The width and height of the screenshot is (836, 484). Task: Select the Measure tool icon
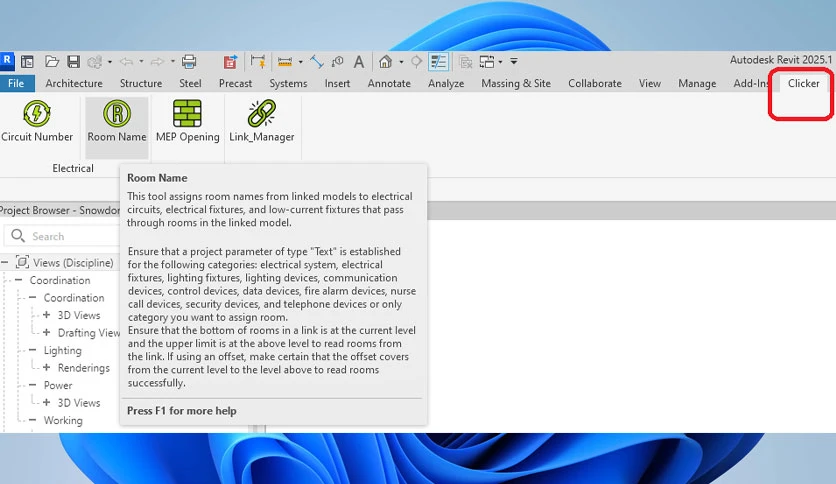285,62
